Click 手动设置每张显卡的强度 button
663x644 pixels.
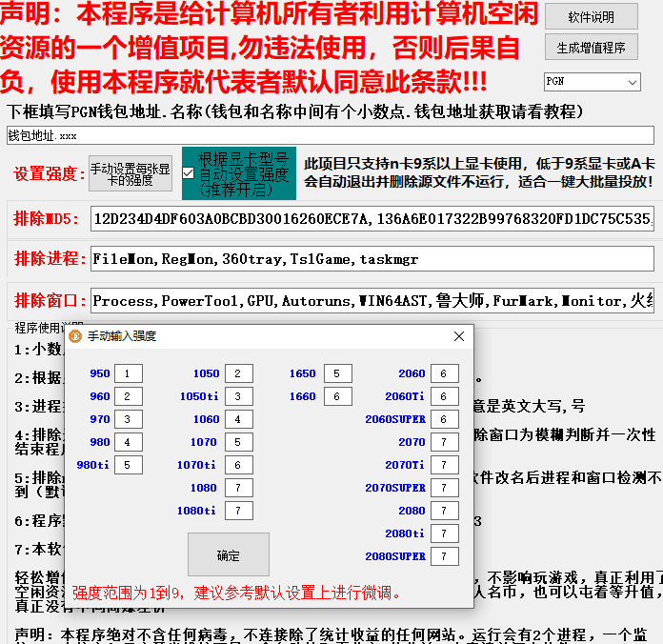pos(131,173)
